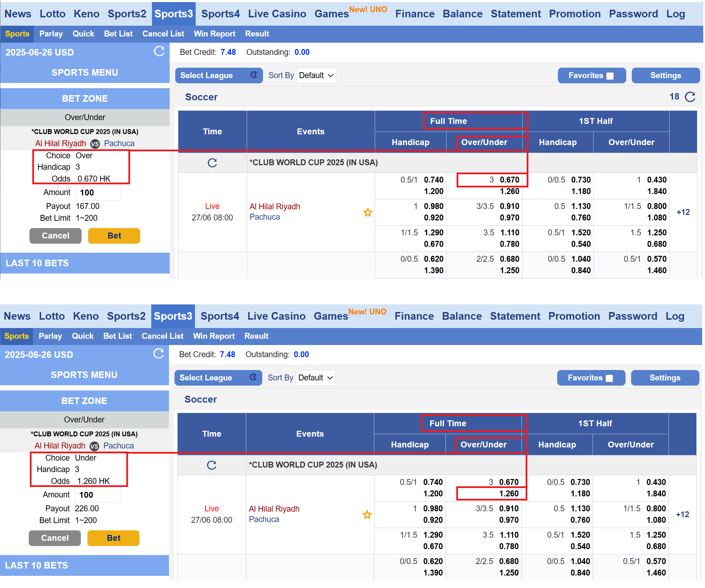Switch to Parlay tab in upper screenshot

click(51, 34)
